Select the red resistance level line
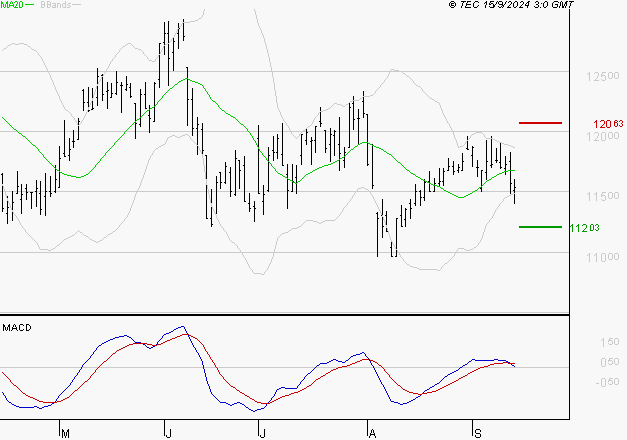Image resolution: width=627 pixels, height=440 pixels. [x=540, y=123]
